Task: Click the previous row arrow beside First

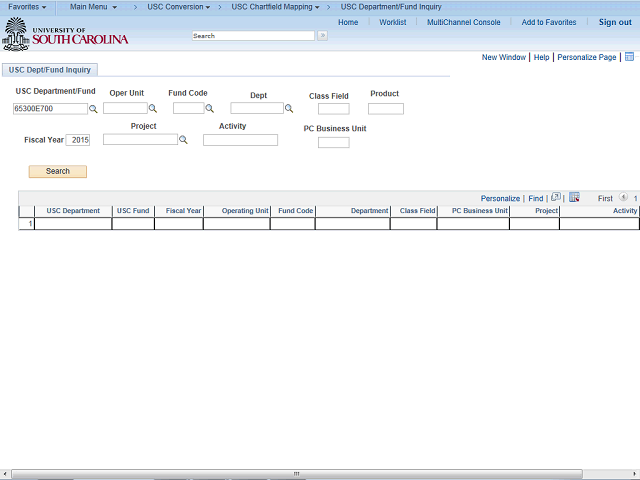Action: (x=623, y=197)
